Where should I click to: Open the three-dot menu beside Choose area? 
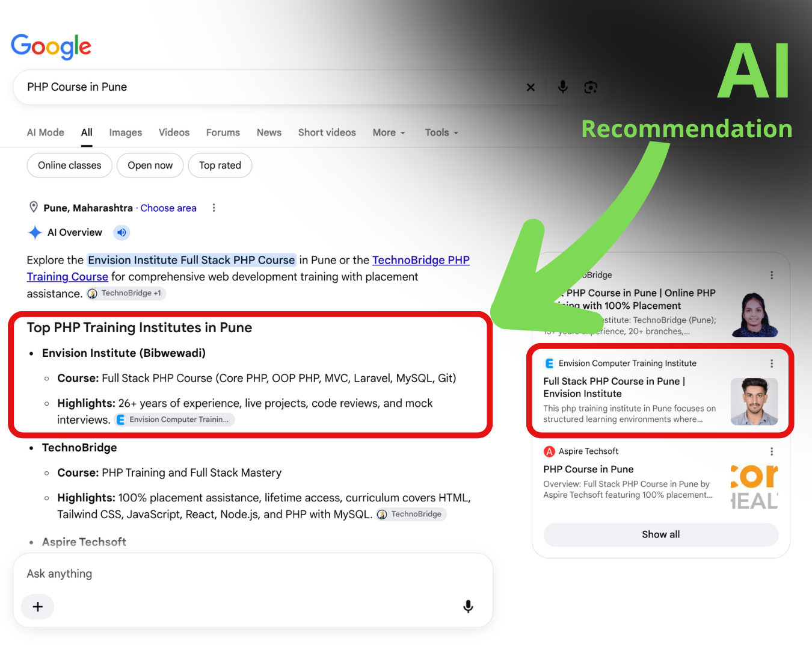click(x=214, y=208)
